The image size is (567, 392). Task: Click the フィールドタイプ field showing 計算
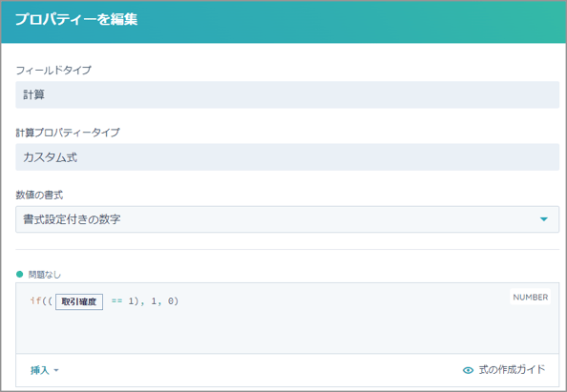287,94
